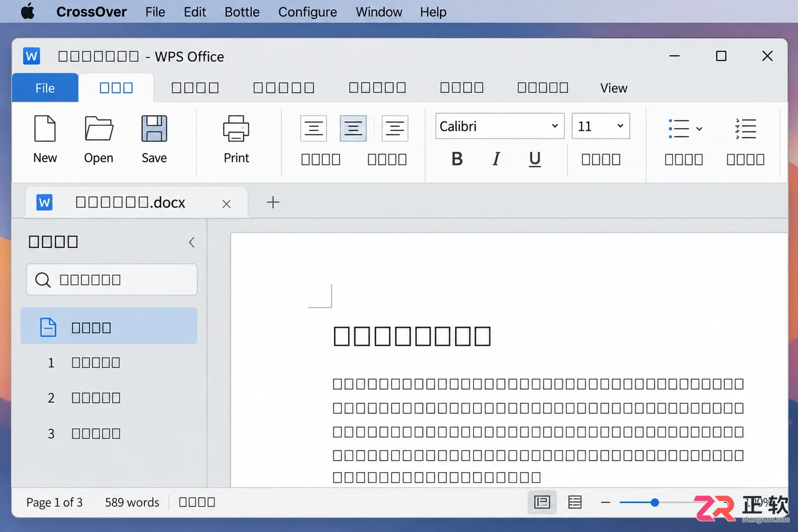This screenshot has width=798, height=532.
Task: Open the File tab
Action: [45, 88]
